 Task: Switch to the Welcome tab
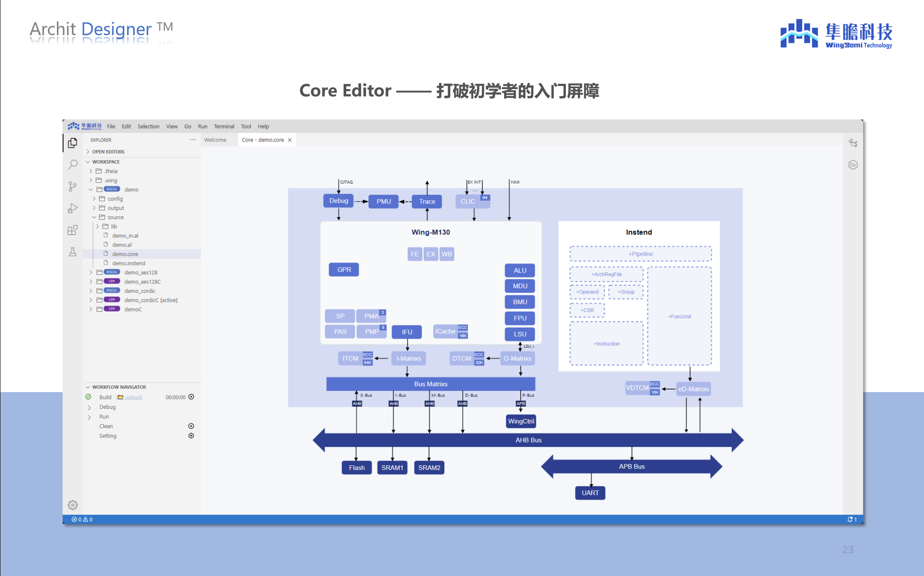[215, 140]
